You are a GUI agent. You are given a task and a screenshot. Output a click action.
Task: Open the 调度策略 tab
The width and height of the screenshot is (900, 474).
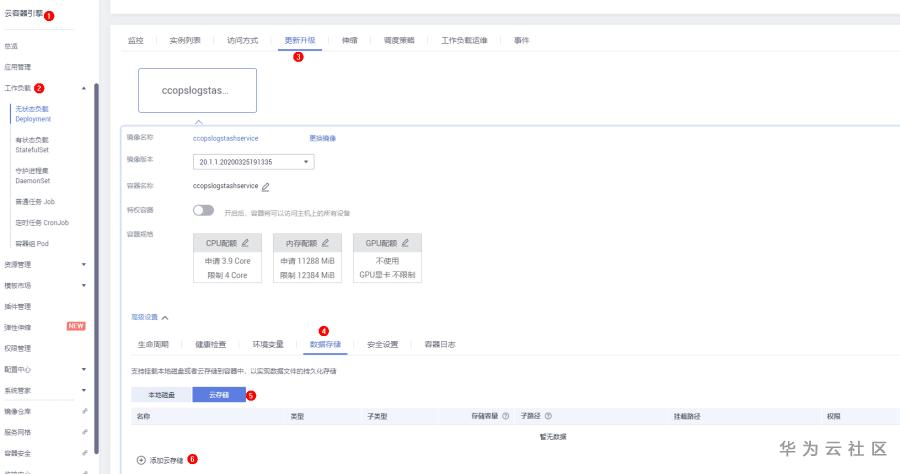[x=399, y=40]
